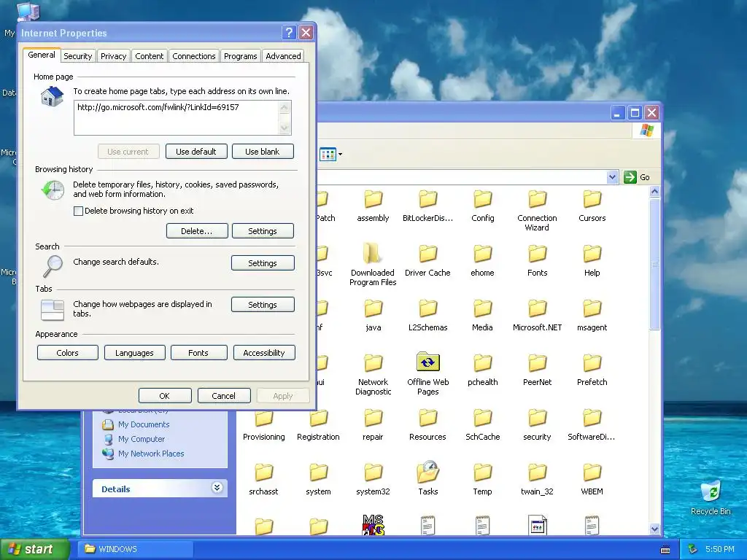
Task: Switch to the Programs tab
Action: coord(241,56)
